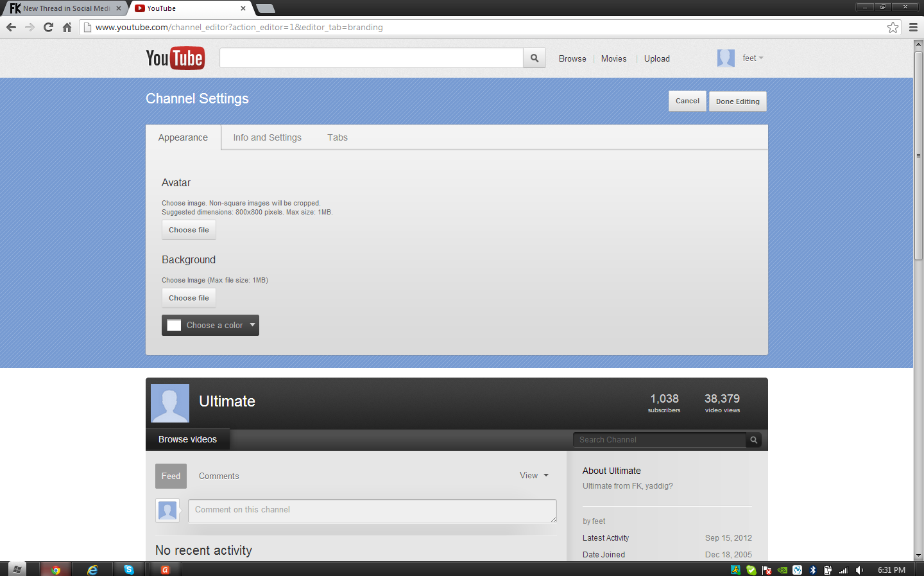924x576 pixels.
Task: Click the search magnifier button beside YouTube search box
Action: 535,58
